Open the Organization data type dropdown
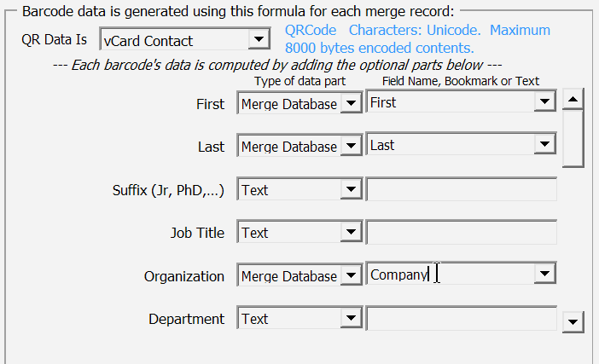This screenshot has height=364, width=599. click(x=350, y=276)
